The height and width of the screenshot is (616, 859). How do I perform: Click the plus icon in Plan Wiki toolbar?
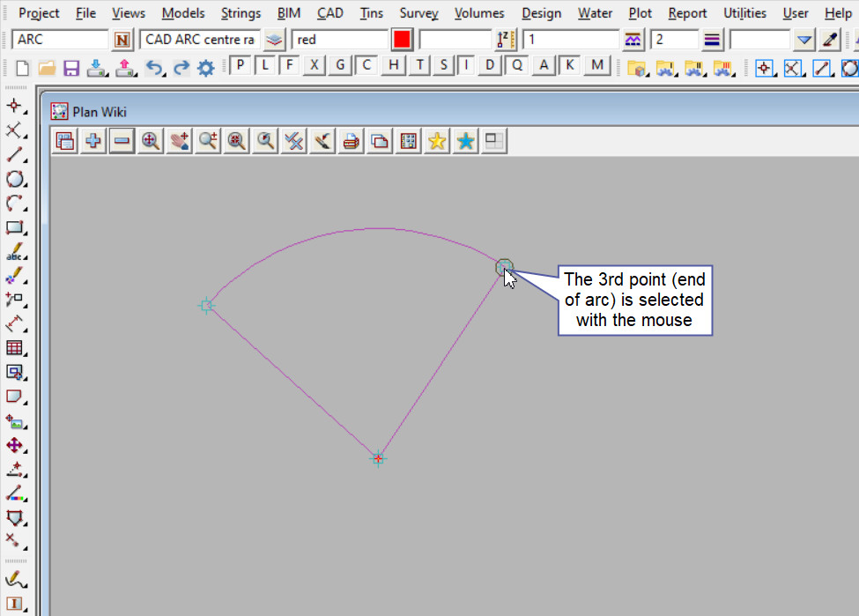coord(93,141)
